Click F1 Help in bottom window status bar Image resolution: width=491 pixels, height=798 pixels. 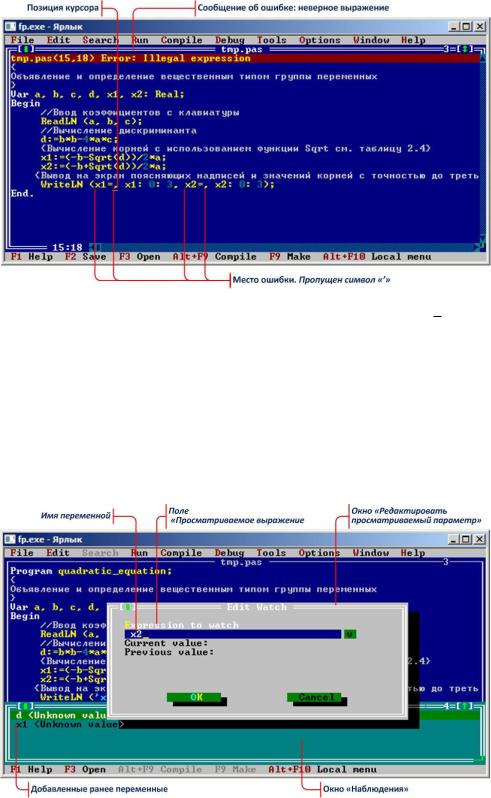pos(32,770)
